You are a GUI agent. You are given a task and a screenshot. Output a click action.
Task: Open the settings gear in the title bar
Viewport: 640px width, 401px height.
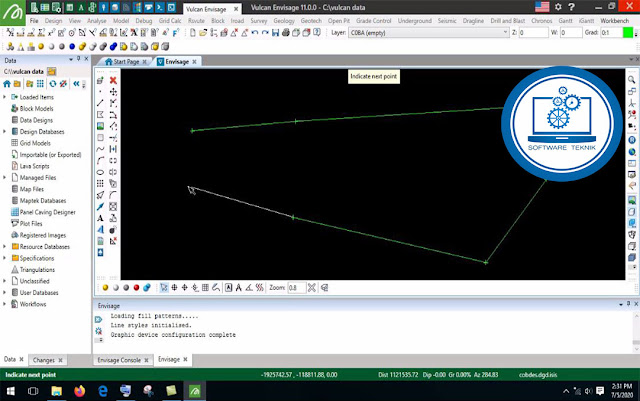pos(558,7)
